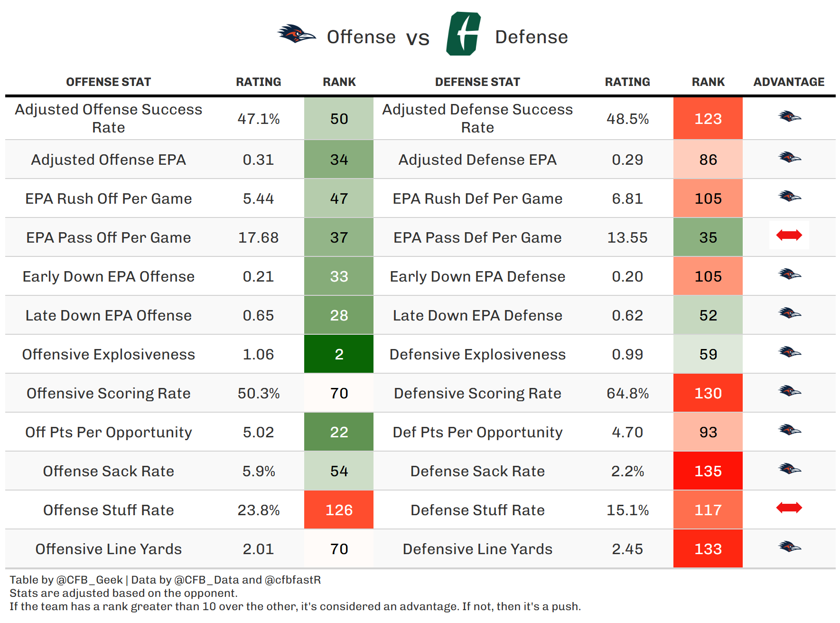Click the red rank 126 offense cell

339,510
